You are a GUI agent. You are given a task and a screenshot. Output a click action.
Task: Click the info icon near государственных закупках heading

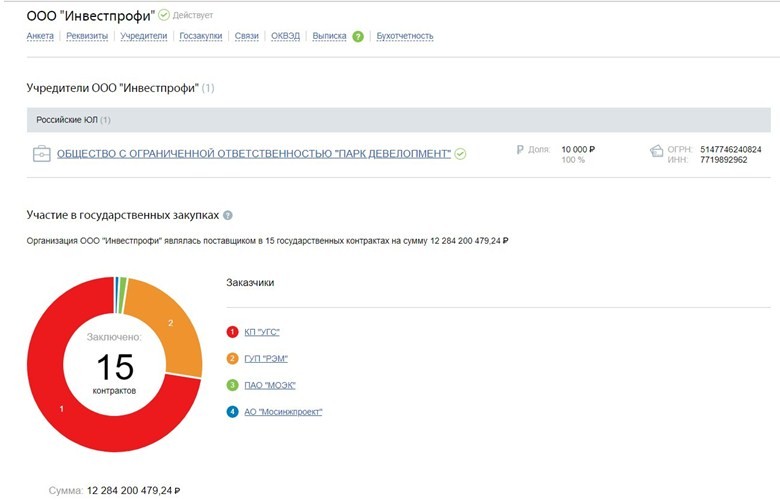[228, 215]
